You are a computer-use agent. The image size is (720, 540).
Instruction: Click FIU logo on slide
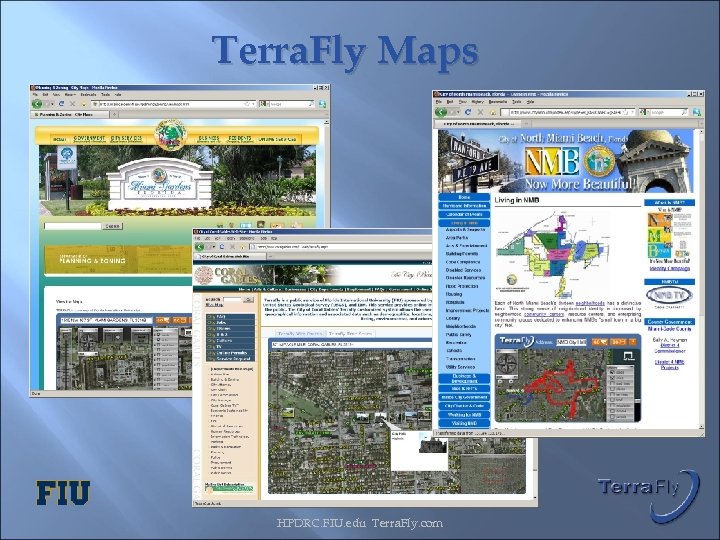(63, 493)
